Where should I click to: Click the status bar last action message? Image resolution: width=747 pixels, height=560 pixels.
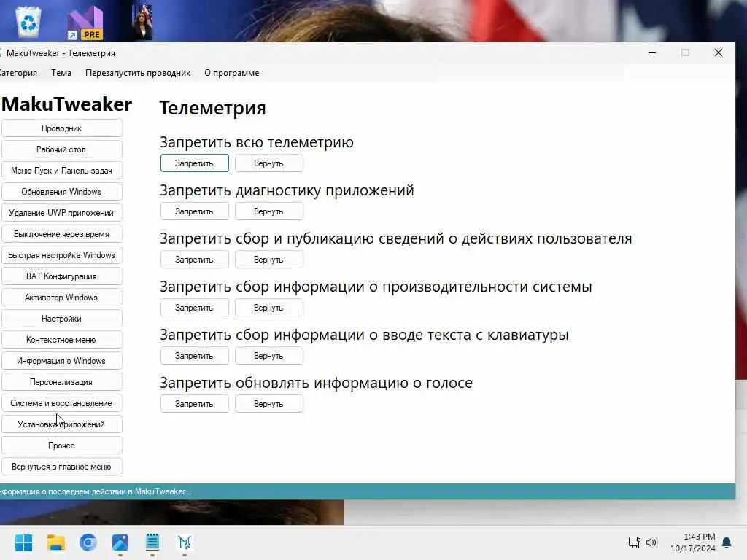tap(96, 491)
